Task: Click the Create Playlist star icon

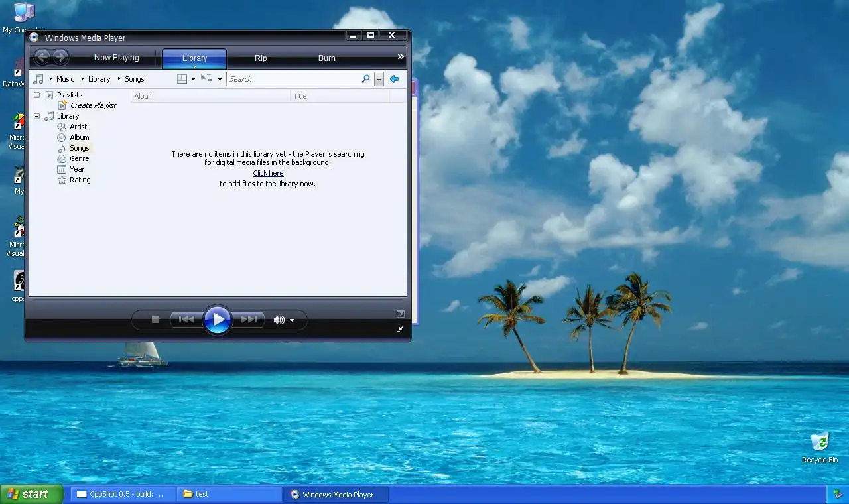Action: point(62,105)
